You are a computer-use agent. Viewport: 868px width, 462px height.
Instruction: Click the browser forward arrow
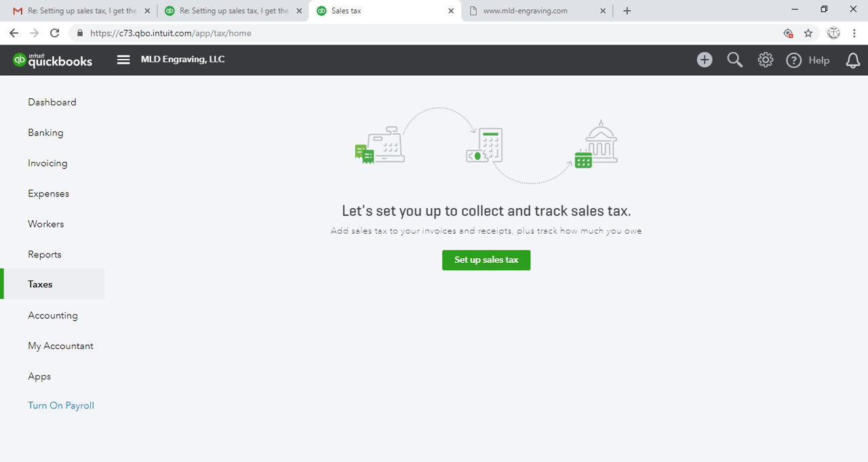34,33
